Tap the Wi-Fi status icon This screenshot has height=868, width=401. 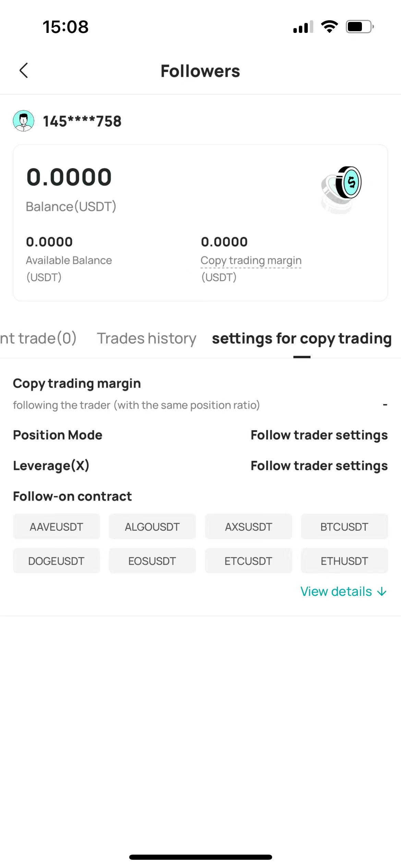[x=329, y=27]
